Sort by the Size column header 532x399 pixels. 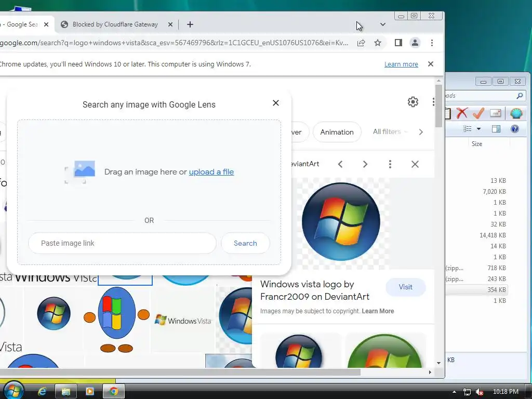tap(477, 144)
